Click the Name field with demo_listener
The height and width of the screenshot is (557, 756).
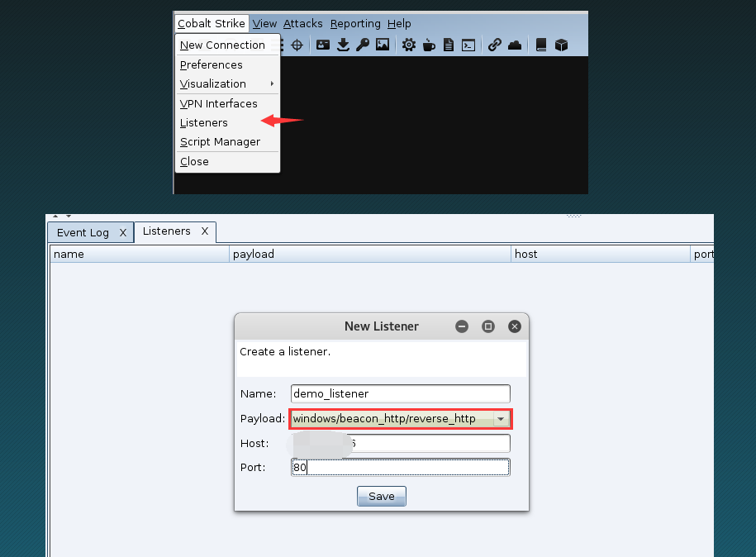point(401,393)
